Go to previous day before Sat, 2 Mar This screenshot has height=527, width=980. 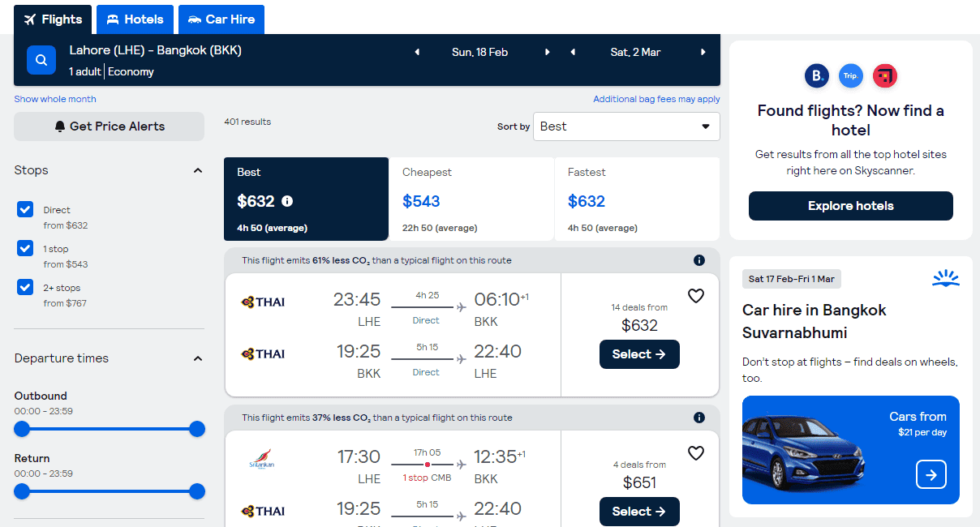tap(573, 52)
